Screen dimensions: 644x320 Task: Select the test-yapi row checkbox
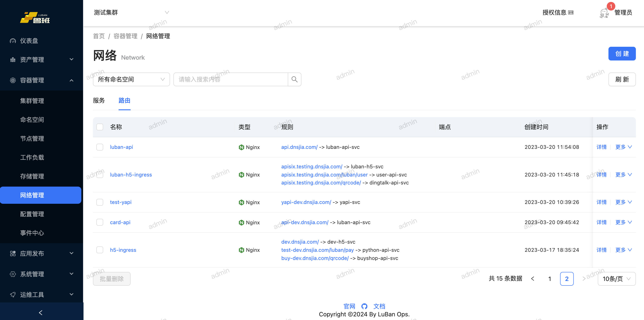click(100, 202)
